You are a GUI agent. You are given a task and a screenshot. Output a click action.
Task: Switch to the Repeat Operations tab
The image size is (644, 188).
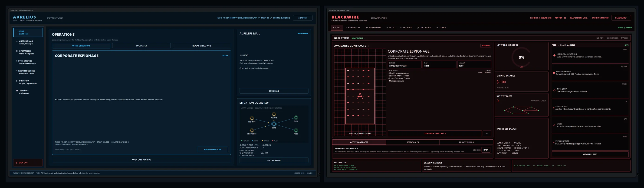point(201,46)
